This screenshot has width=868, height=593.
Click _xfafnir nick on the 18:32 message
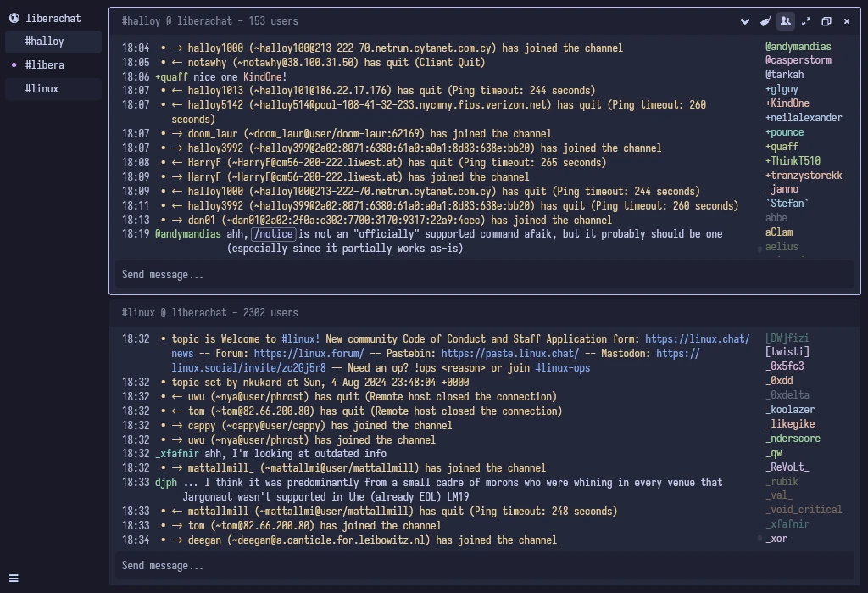pyautogui.click(x=177, y=453)
